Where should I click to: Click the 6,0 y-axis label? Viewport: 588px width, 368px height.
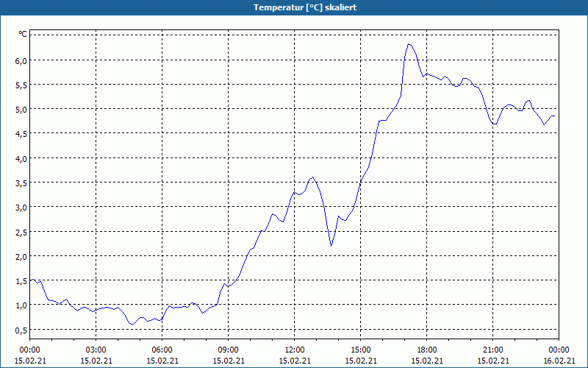click(21, 60)
